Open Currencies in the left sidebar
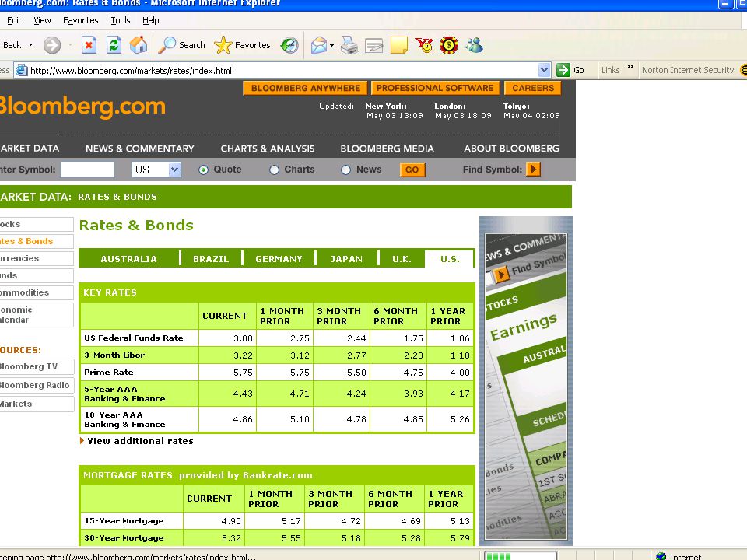This screenshot has width=747, height=560. 37,258
